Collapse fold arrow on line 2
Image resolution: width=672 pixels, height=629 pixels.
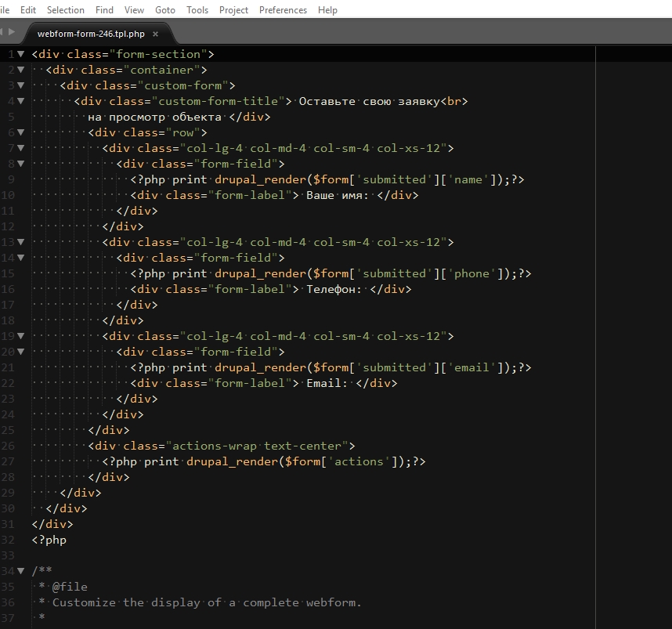(20, 70)
